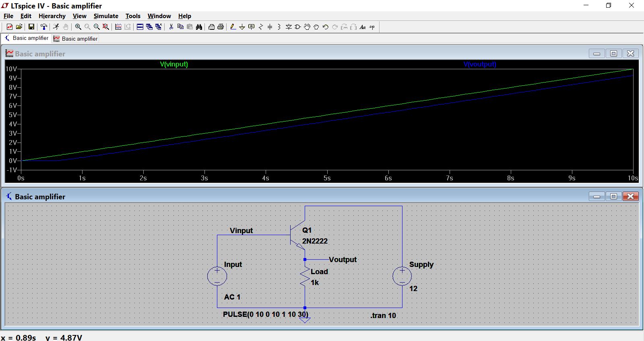Open the Help menu
This screenshot has height=341, width=644.
185,16
